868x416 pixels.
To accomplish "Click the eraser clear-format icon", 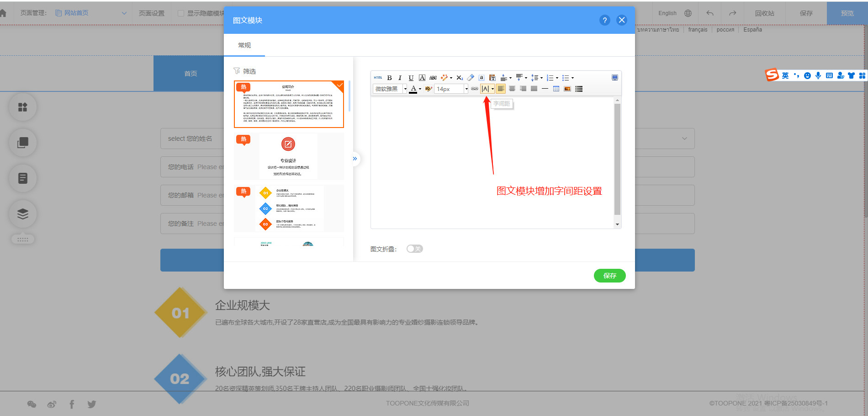I will [471, 78].
